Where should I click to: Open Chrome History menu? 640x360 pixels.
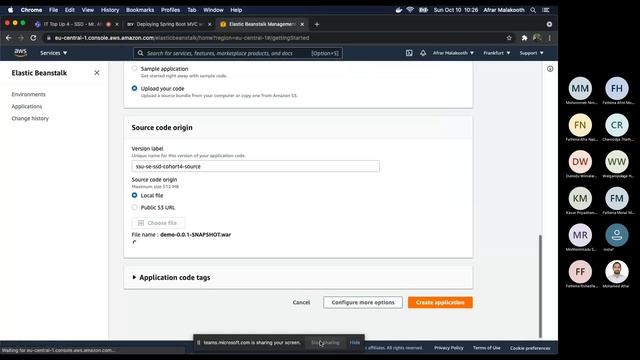pyautogui.click(x=110, y=10)
